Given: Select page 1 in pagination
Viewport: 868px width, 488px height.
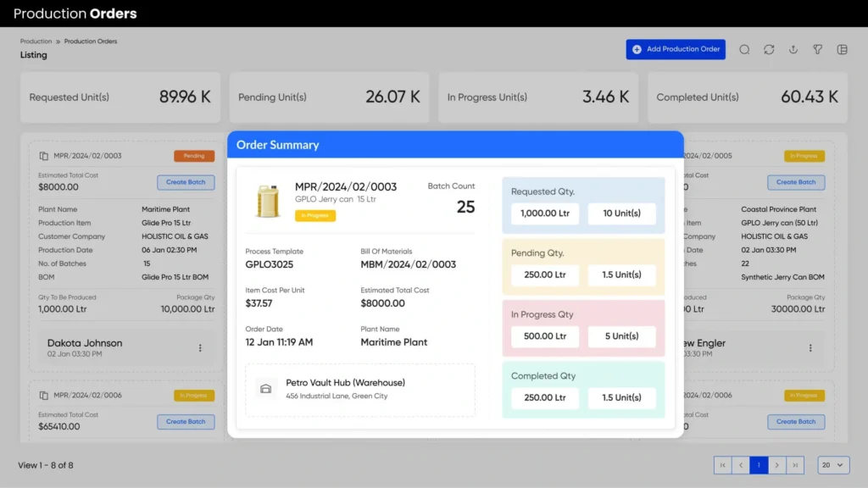Looking at the screenshot, I should point(759,464).
